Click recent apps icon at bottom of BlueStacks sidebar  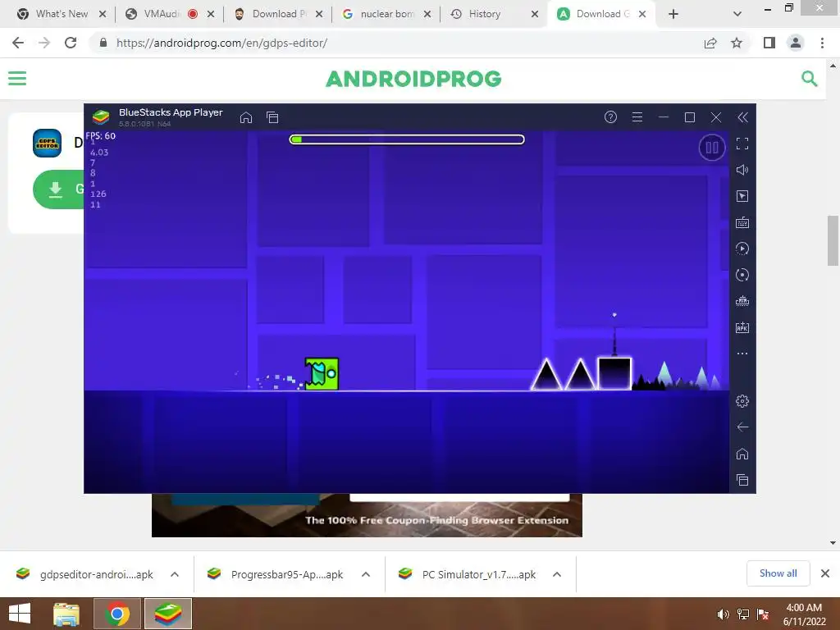[x=742, y=480]
